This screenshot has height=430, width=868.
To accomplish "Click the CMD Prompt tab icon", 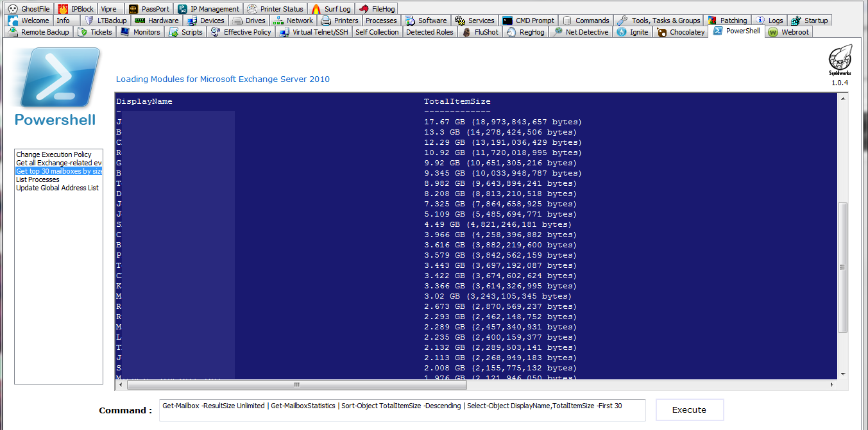I will coord(507,21).
